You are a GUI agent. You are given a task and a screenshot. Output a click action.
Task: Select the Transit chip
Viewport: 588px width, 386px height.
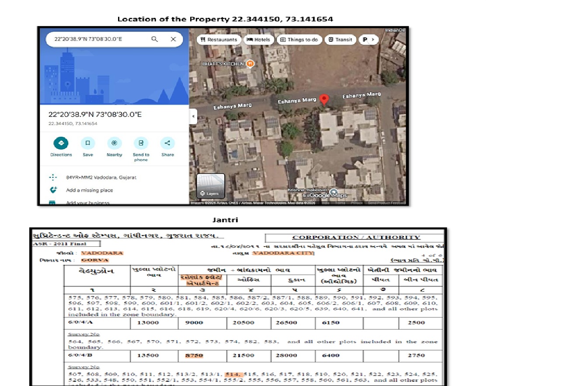(x=341, y=40)
